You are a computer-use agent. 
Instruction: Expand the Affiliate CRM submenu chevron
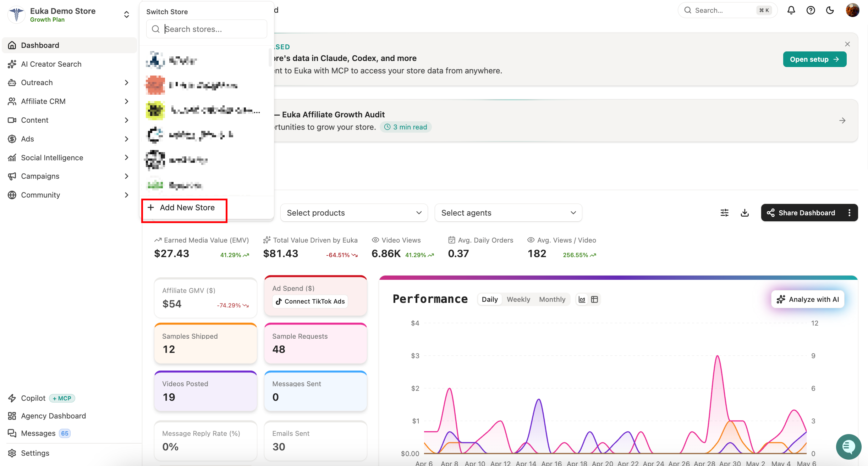(x=127, y=101)
